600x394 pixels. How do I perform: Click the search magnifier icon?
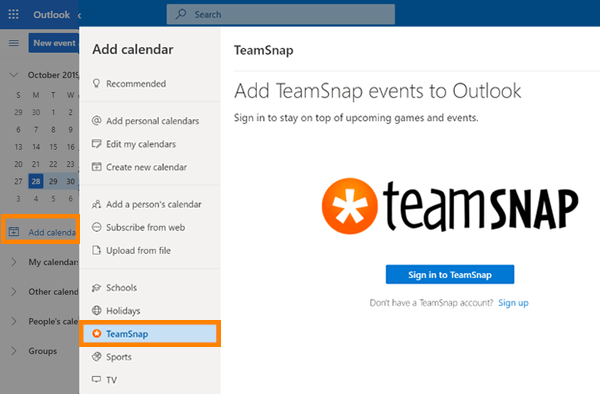pyautogui.click(x=181, y=15)
